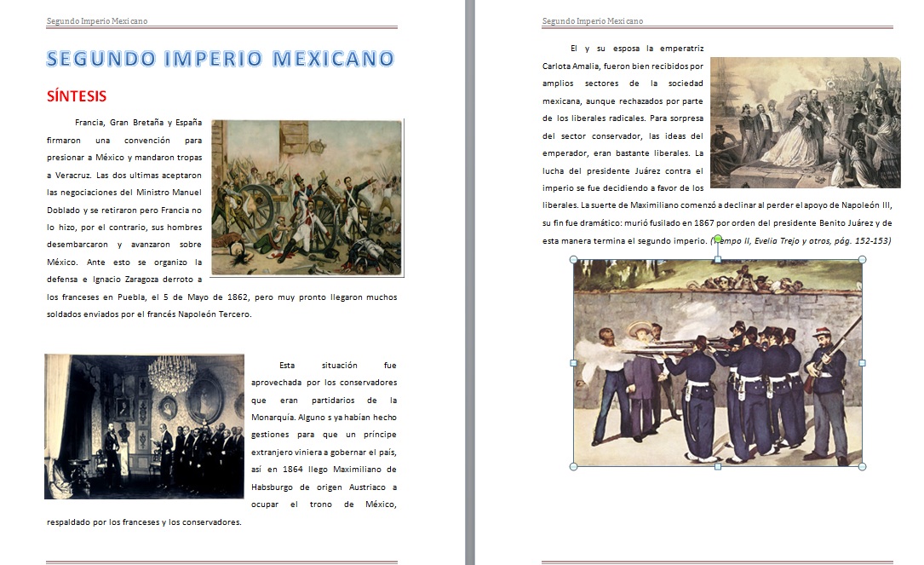Select the execution painting image on page two
This screenshot has height=565, width=924.
tap(718, 363)
